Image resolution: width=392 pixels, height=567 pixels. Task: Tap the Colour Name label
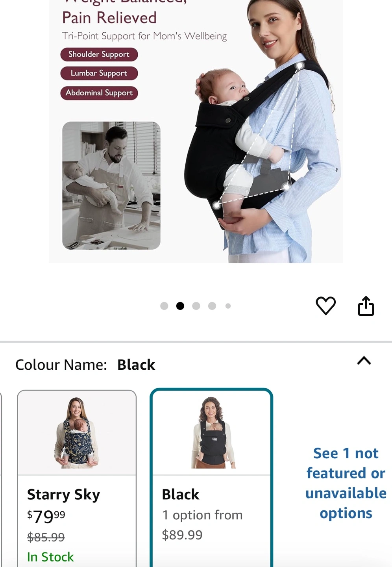[61, 365]
